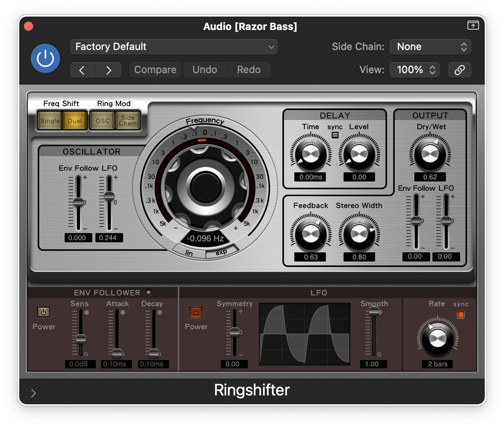
Task: Click the Feedback 0.63 value field
Action: pos(310,257)
